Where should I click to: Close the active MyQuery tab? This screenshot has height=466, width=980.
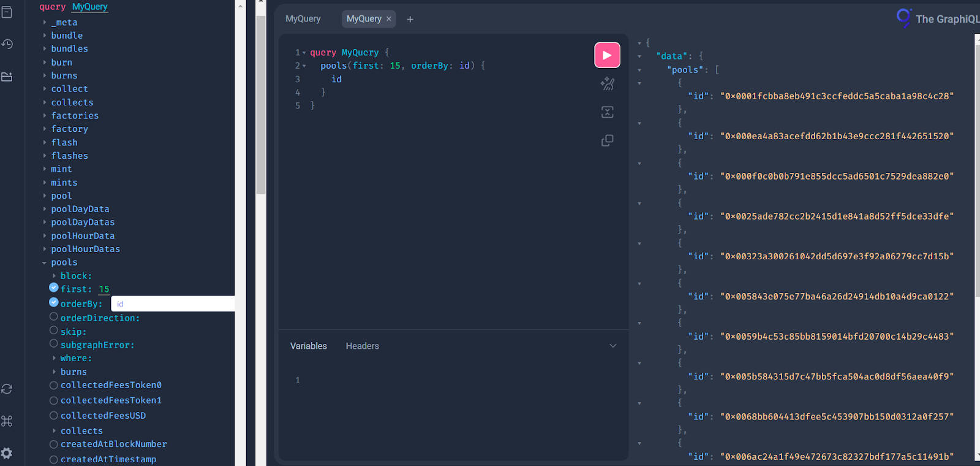(388, 19)
